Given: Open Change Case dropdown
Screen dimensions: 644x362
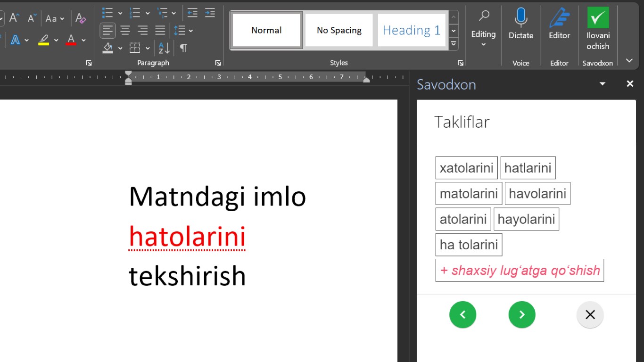Looking at the screenshot, I should pyautogui.click(x=55, y=18).
